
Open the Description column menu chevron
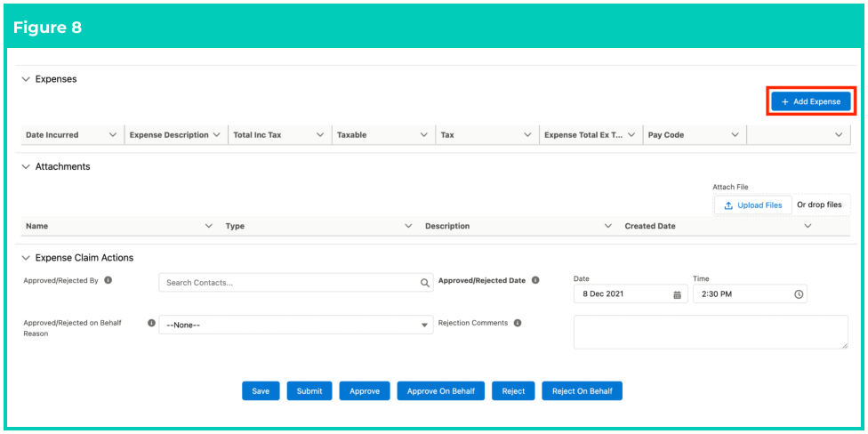click(607, 227)
